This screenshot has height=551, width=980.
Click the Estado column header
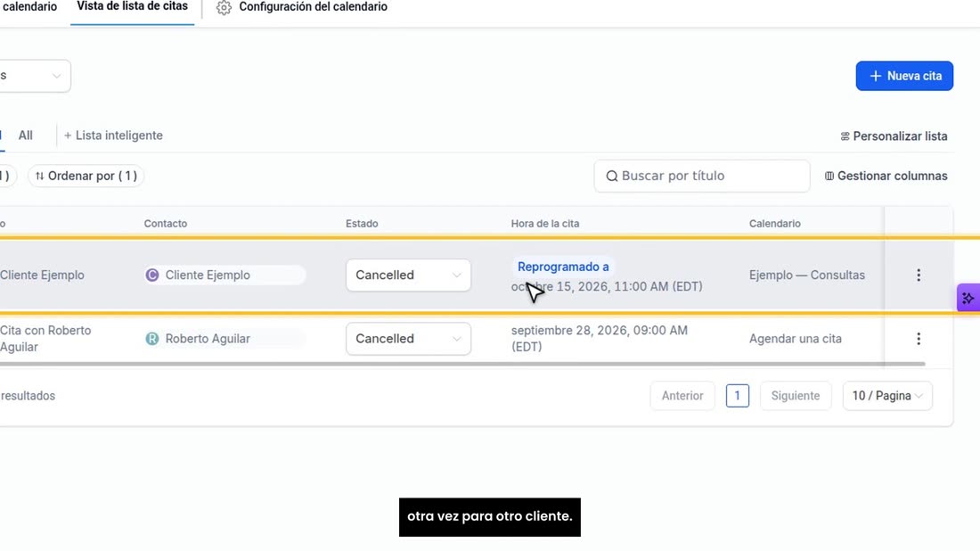click(x=362, y=224)
